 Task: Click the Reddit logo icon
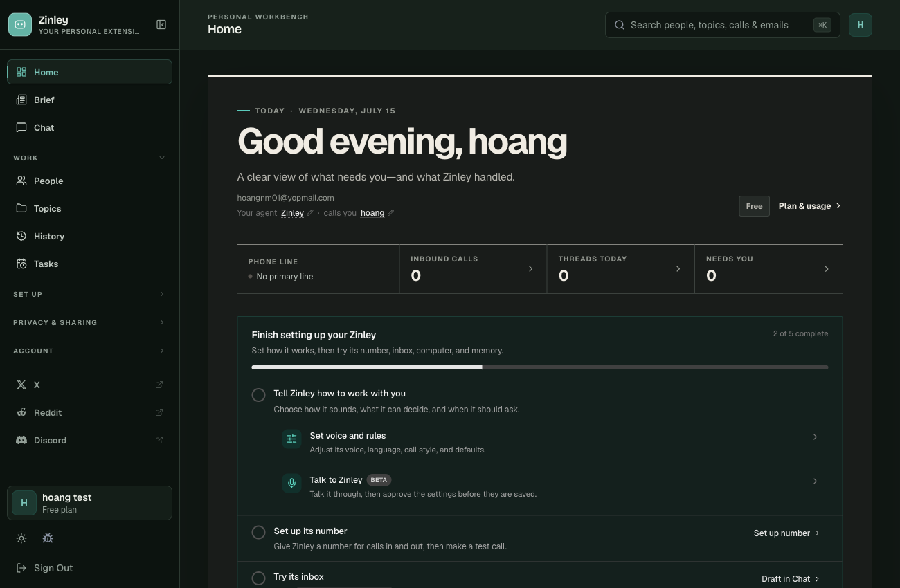pos(21,412)
